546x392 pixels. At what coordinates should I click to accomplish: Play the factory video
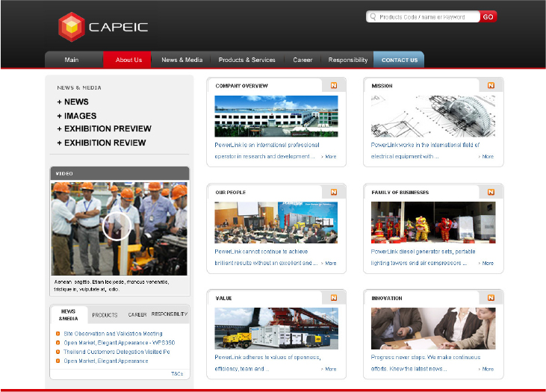tap(117, 226)
